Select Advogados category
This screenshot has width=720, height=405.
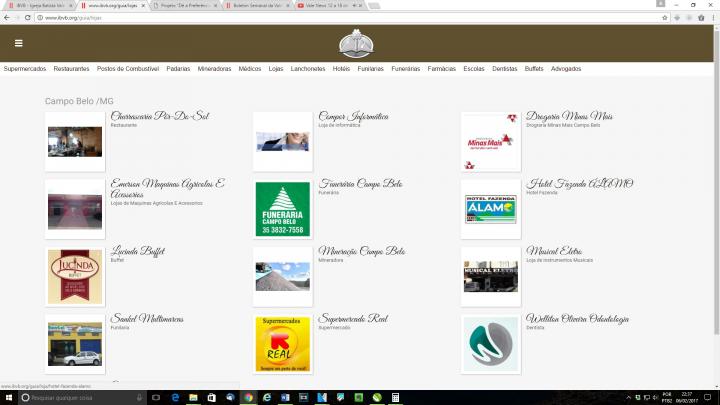pyautogui.click(x=566, y=69)
